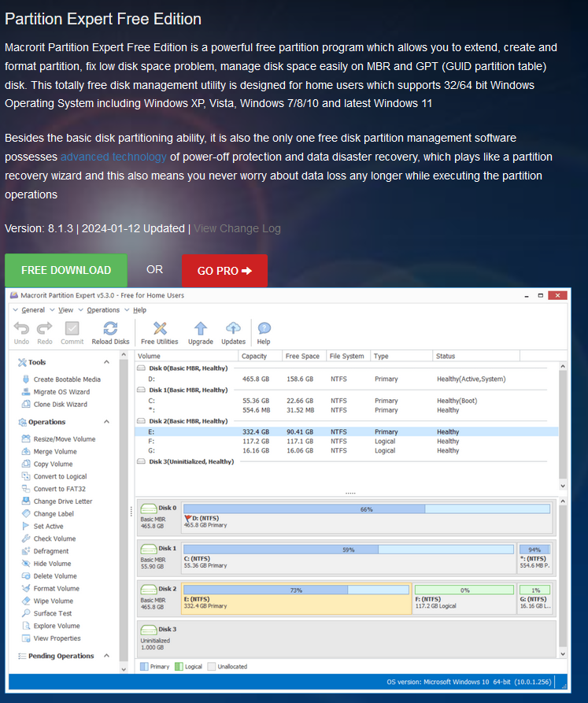The height and width of the screenshot is (703, 588).
Task: Select the Disk 3 Uninitialized disk label
Action: [x=159, y=638]
